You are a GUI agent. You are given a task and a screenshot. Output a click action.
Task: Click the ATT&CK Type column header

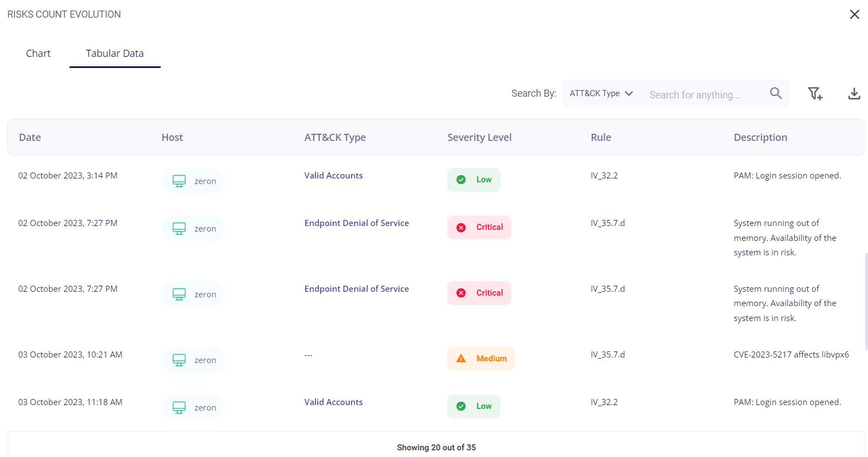click(335, 138)
